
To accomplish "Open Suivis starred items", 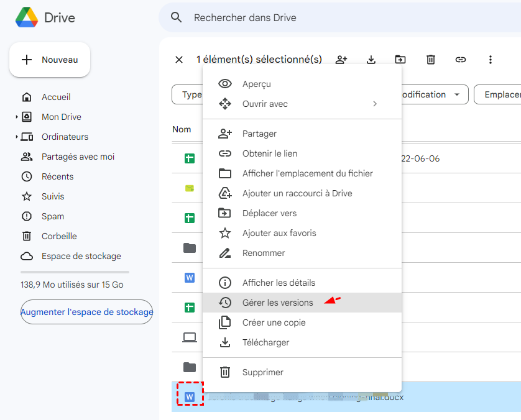I will pyautogui.click(x=53, y=196).
